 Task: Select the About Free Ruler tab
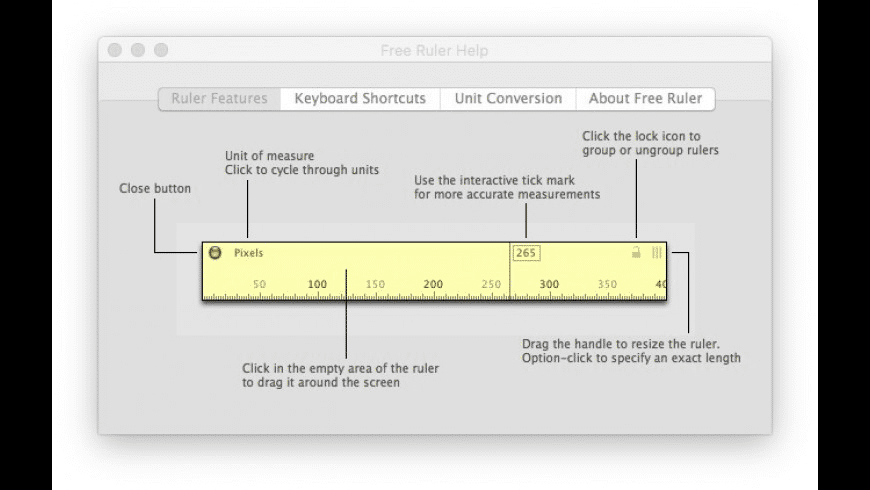[645, 99]
